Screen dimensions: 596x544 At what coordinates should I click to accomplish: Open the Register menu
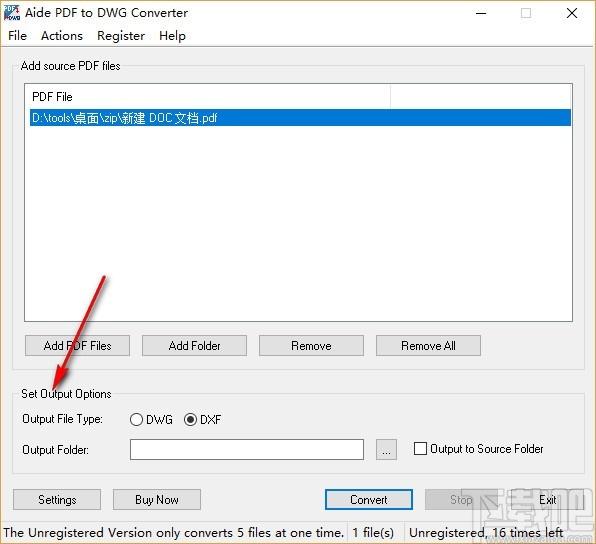121,36
